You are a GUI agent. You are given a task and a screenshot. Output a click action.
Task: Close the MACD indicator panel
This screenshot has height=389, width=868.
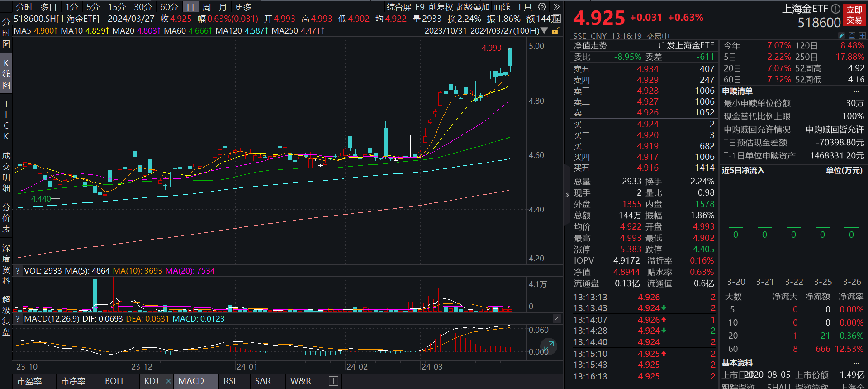(557, 319)
